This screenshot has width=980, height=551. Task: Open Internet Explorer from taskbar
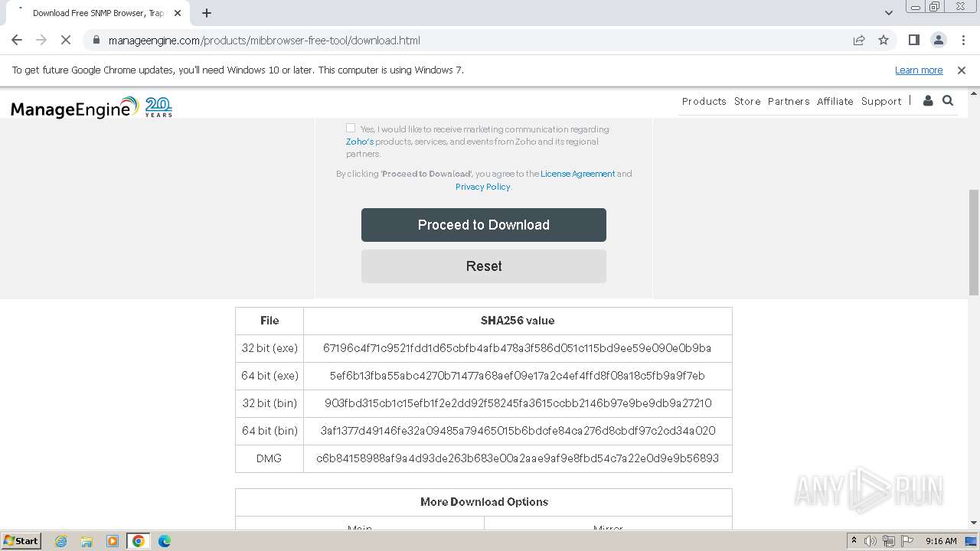tap(60, 541)
